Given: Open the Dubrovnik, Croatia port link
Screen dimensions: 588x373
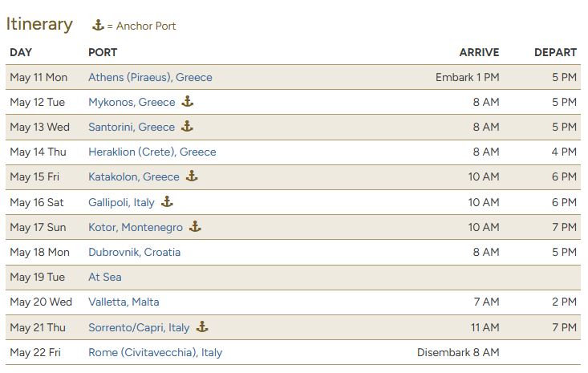Looking at the screenshot, I should coord(134,253).
